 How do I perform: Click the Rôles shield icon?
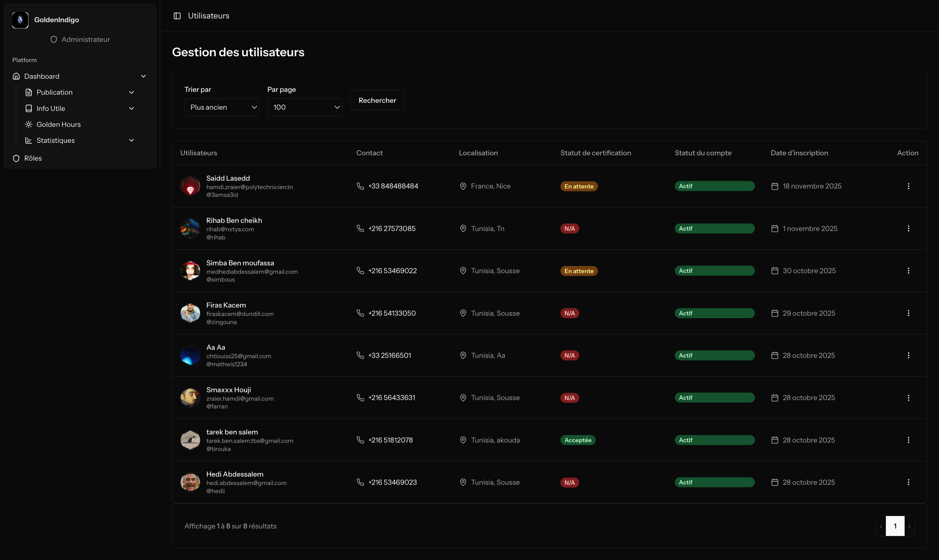coord(16,158)
